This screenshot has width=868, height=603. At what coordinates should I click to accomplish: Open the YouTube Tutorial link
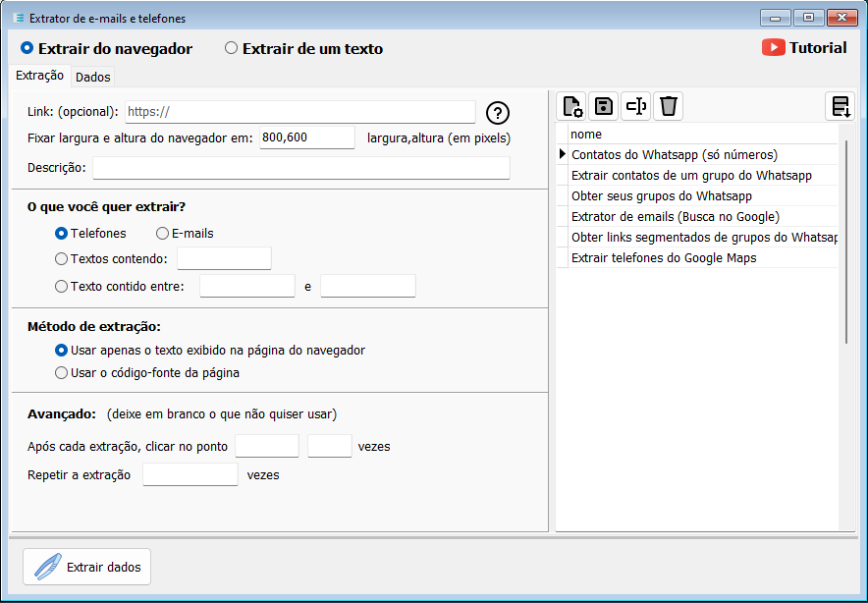(804, 48)
